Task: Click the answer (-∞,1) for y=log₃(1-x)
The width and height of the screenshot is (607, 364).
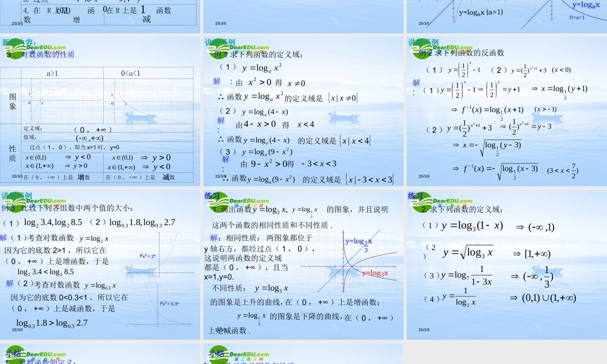Action: [x=541, y=227]
